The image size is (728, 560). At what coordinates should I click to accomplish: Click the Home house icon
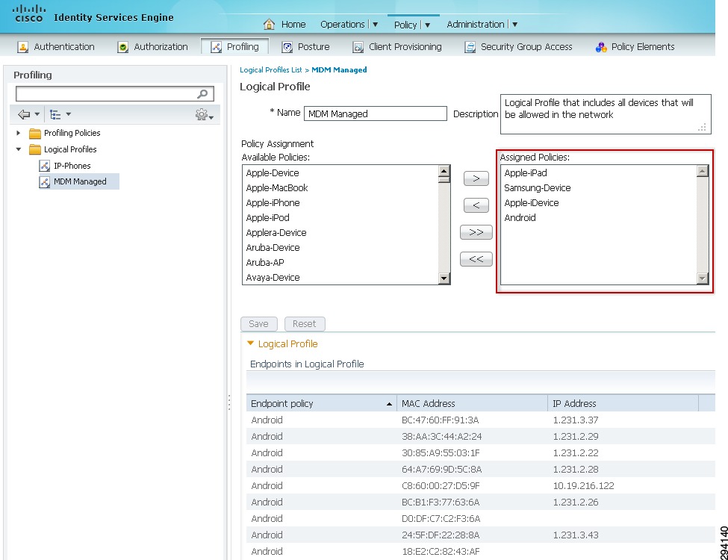tap(269, 24)
